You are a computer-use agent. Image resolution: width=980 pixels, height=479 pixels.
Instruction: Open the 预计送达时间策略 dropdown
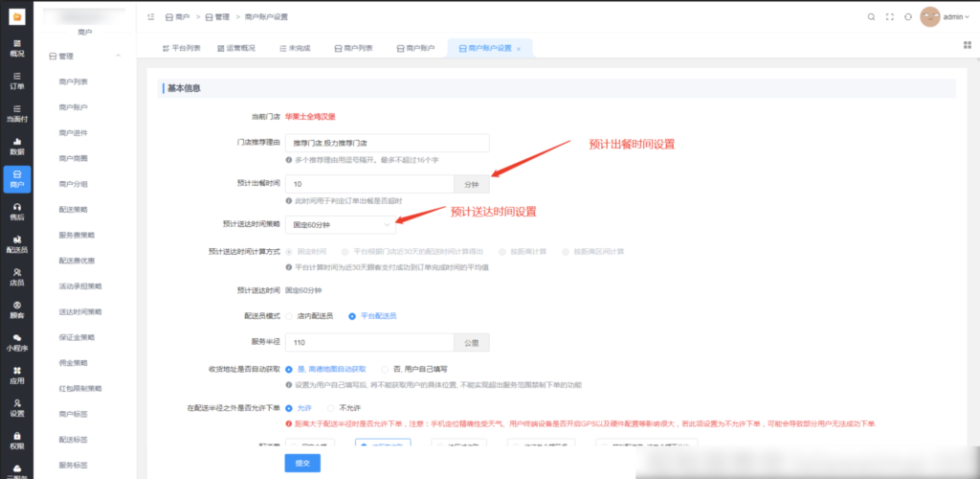click(340, 224)
